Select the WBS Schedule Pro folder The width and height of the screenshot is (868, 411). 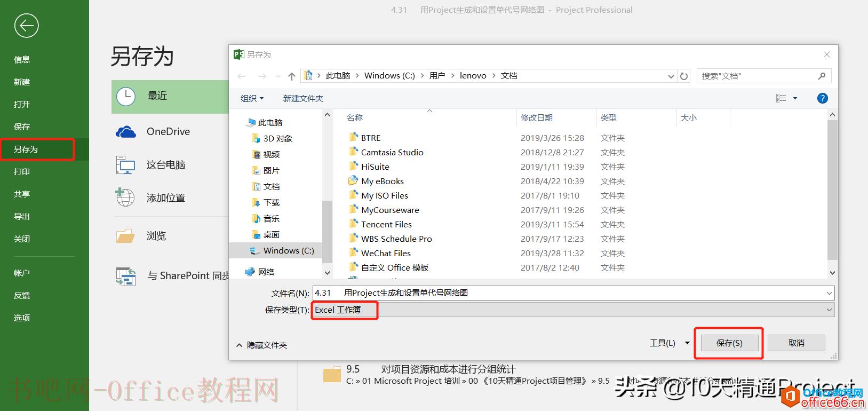(x=396, y=239)
